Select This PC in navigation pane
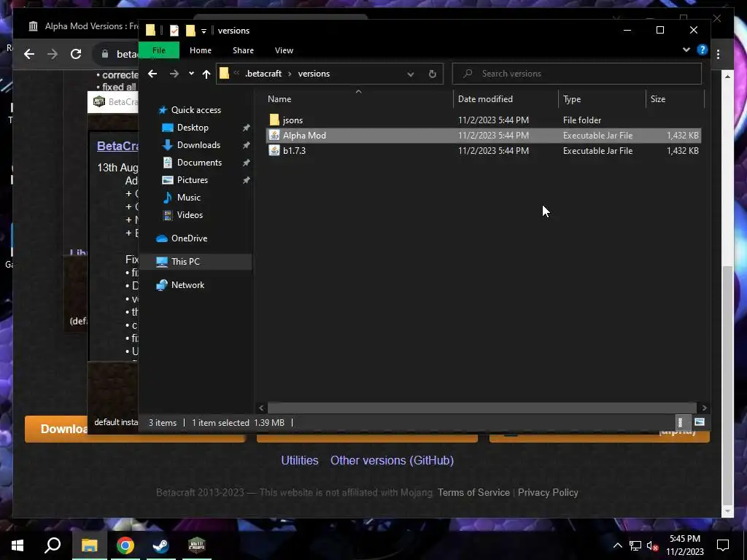747x560 pixels. (185, 262)
